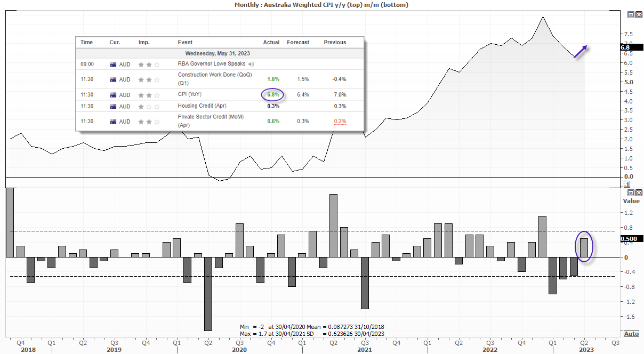
Task: Click the small .1 scale box on the top axis
Action: click(627, 184)
